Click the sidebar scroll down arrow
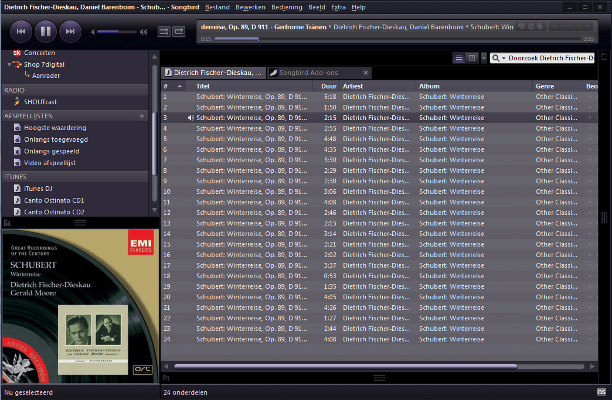The width and height of the screenshot is (612, 400). (x=155, y=210)
